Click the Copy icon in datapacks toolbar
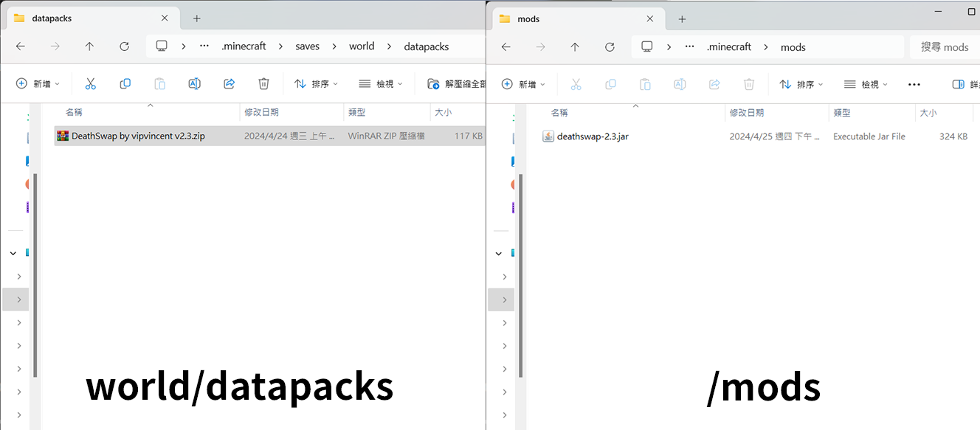The image size is (980, 430). [x=125, y=83]
